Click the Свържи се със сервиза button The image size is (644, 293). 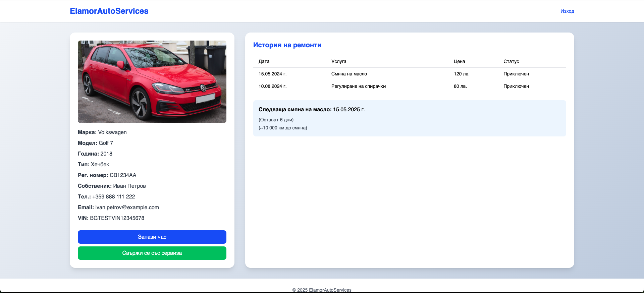point(152,253)
